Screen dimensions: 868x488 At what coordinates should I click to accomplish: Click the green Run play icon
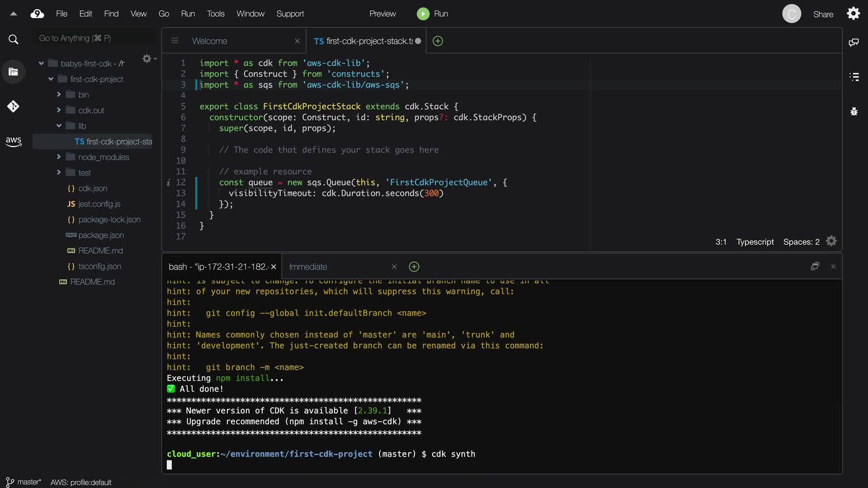coord(423,14)
